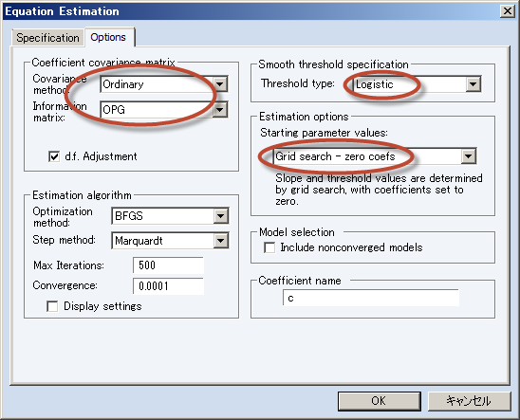Click the Convergence value field
The width and height of the screenshot is (520, 420).
pos(168,286)
